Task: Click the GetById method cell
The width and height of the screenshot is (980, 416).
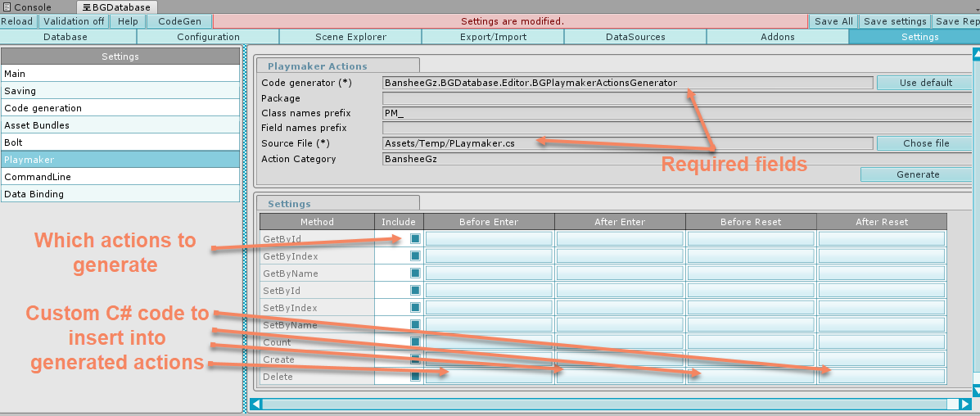Action: point(317,239)
